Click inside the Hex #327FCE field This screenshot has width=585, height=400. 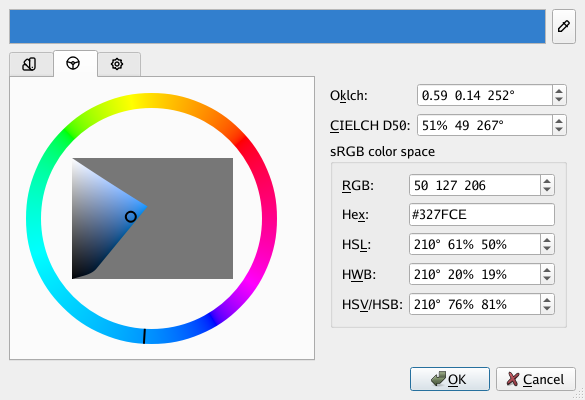[x=482, y=215]
